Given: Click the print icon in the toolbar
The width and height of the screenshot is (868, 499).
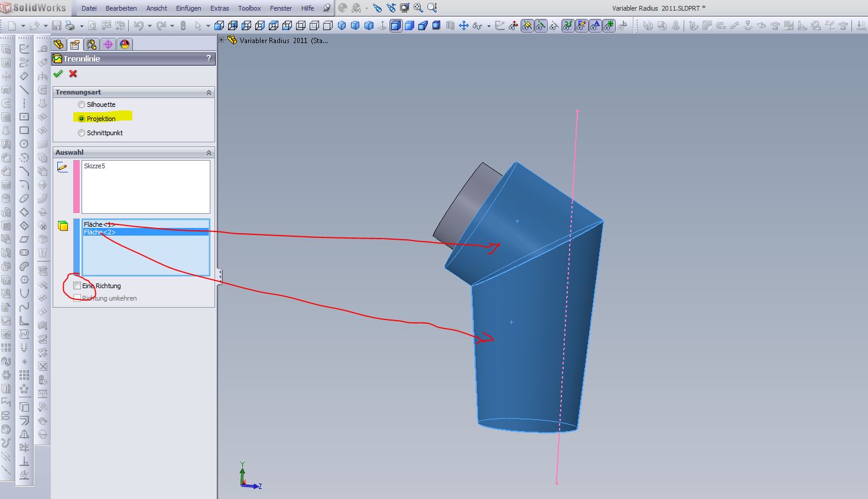Looking at the screenshot, I should [70, 25].
